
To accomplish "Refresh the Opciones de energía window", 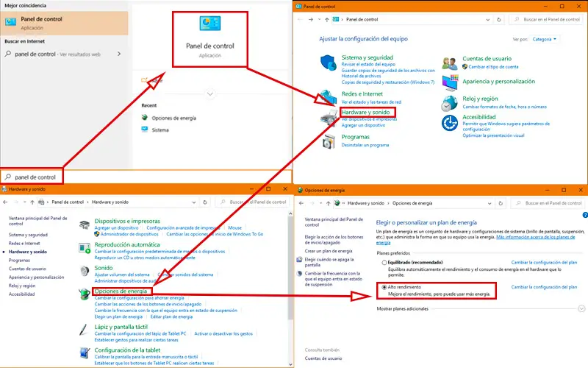I will tap(501, 203).
